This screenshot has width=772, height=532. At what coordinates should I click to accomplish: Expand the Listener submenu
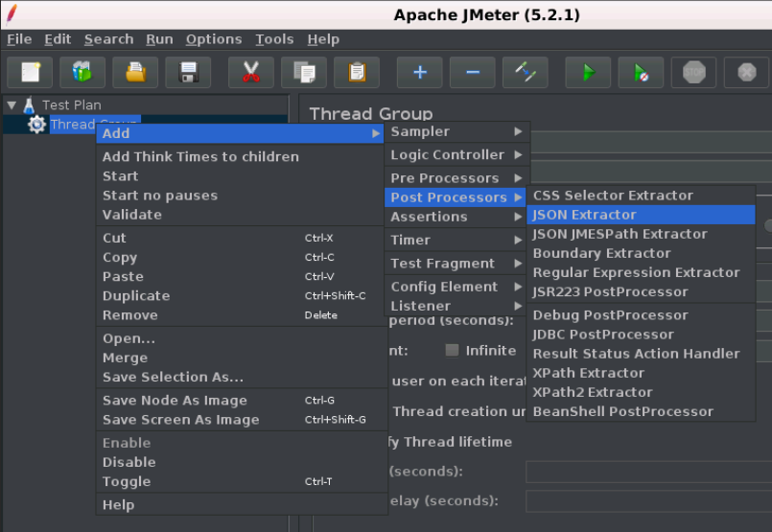coord(456,306)
